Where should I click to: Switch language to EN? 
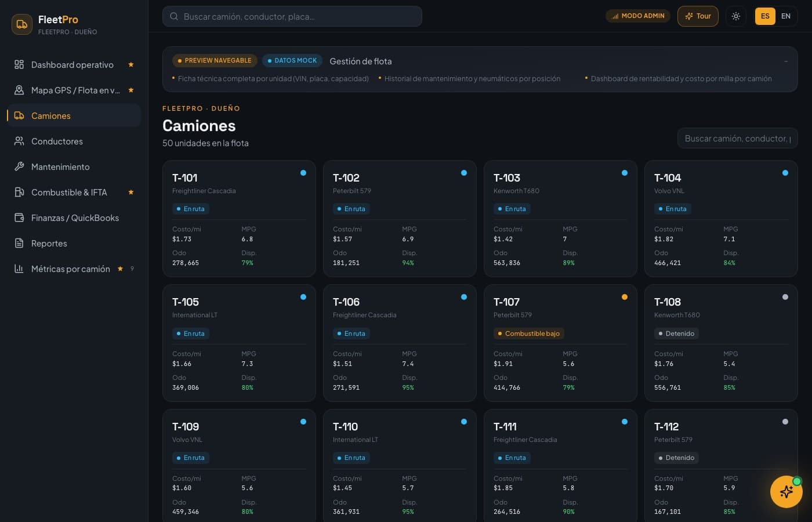786,16
